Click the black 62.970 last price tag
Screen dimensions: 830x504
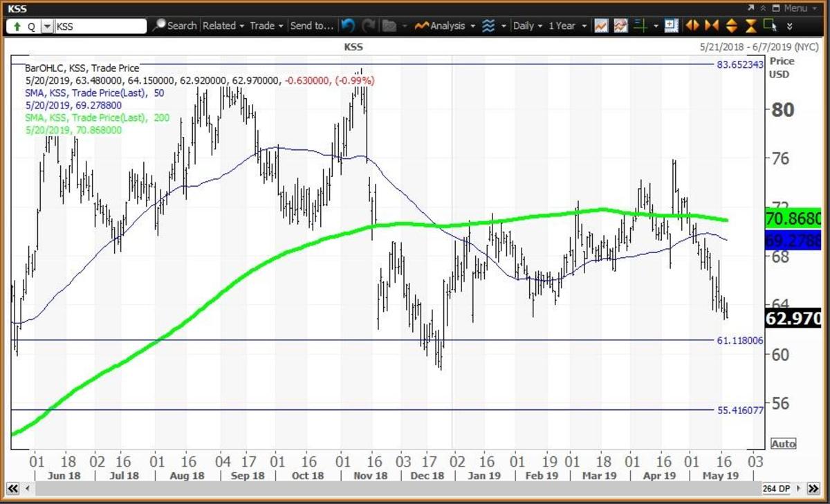(x=793, y=319)
